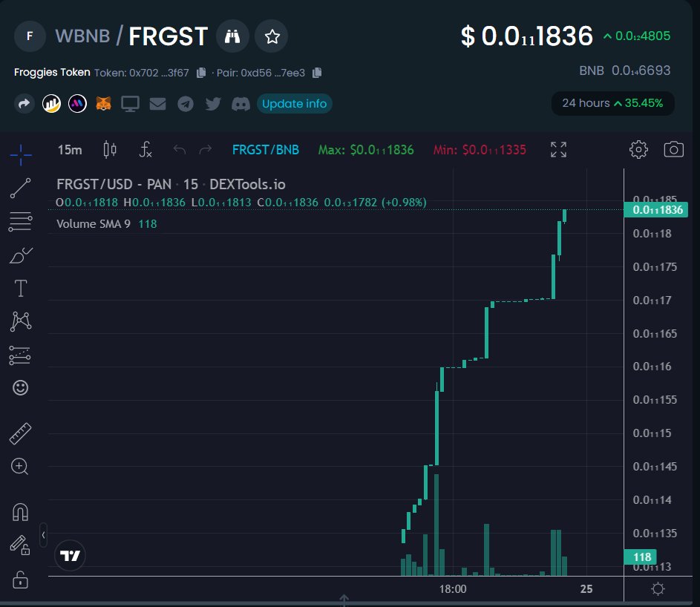Click the Max price label
This screenshot has height=607, width=700.
pos(366,150)
